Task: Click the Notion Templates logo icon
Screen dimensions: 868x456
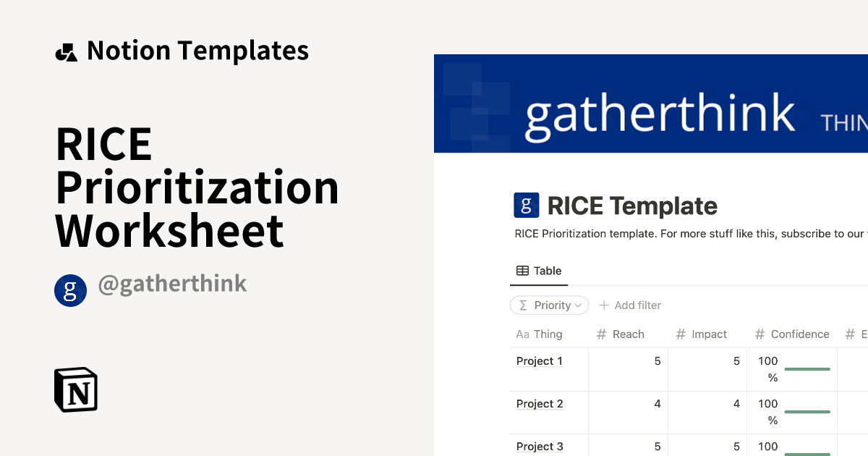Action: point(66,50)
